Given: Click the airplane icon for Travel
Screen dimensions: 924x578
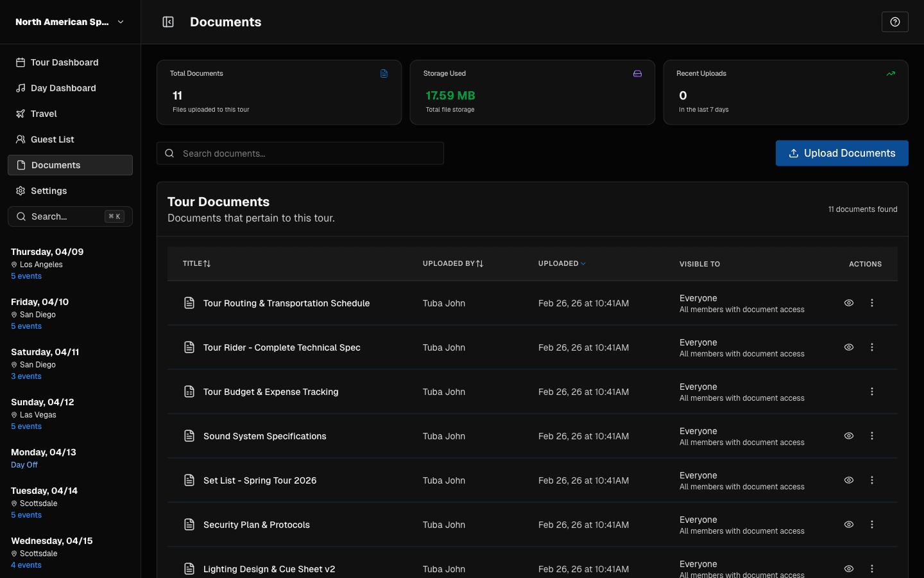Looking at the screenshot, I should pos(20,113).
